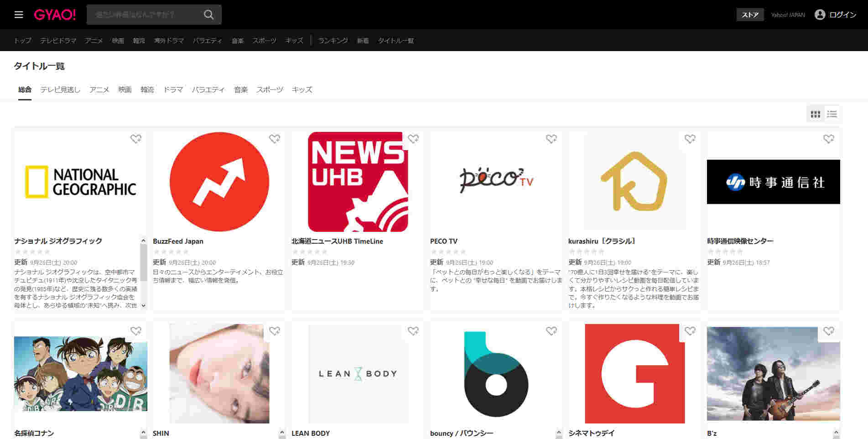Open アニメ in top navigation bar

(94, 41)
